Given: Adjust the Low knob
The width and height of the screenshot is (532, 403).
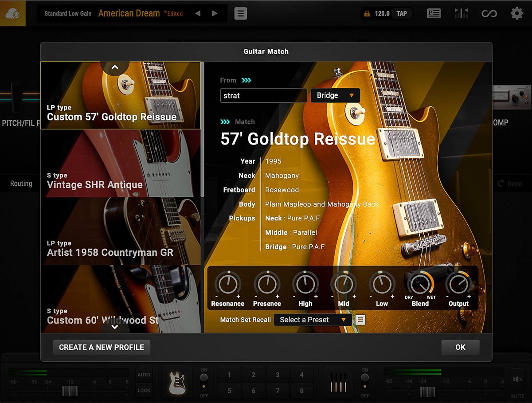Looking at the screenshot, I should coord(382,284).
